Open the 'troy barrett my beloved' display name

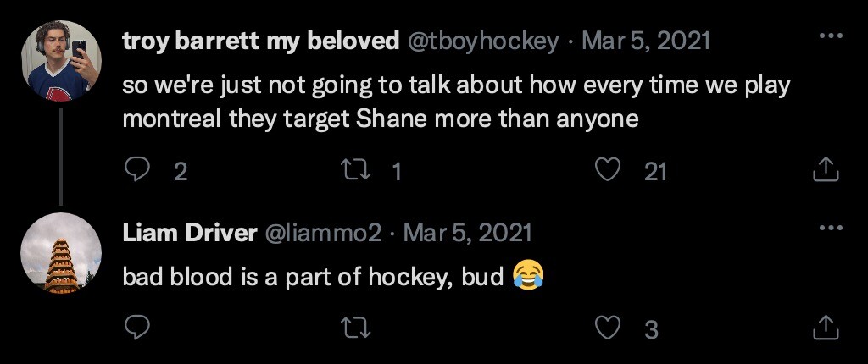tap(261, 41)
